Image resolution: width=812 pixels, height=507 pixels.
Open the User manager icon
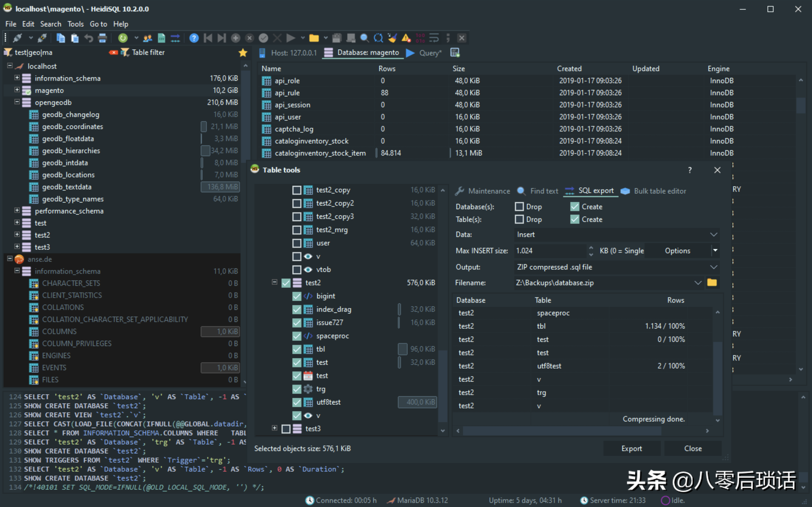click(x=147, y=38)
